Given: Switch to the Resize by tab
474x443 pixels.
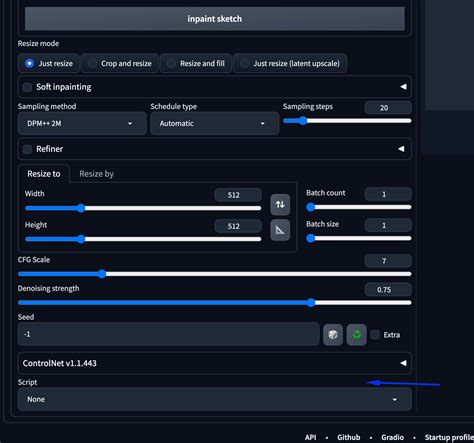Looking at the screenshot, I should click(96, 174).
